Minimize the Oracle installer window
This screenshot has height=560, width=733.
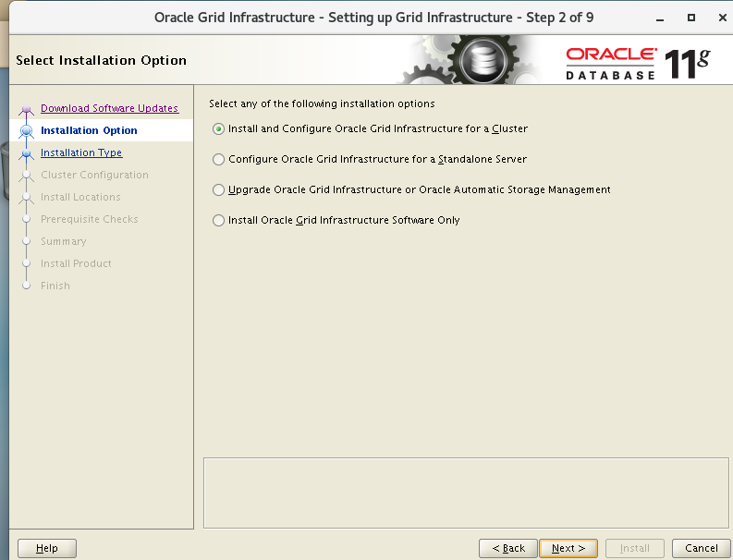660,18
